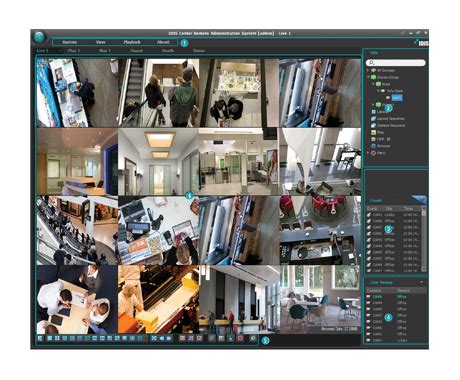
Task: Switch to the Play 1 tab
Action: (x=74, y=51)
